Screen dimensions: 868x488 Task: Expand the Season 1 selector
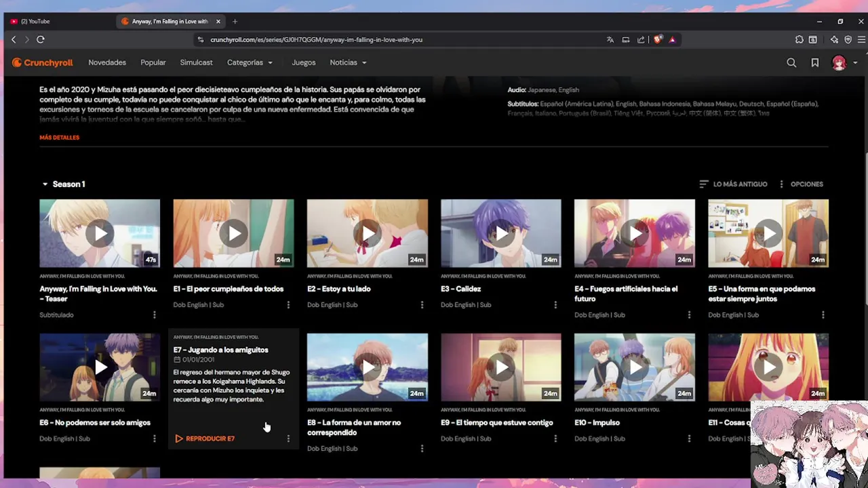point(63,184)
